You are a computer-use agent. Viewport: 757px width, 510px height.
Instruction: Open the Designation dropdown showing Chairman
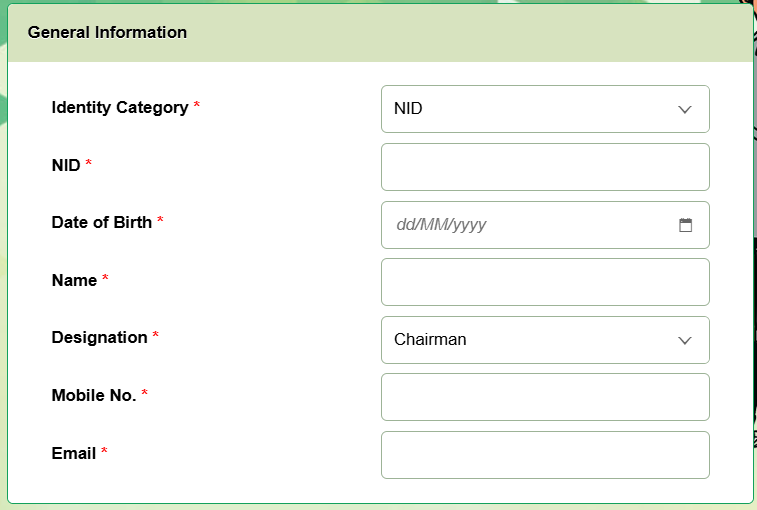[x=545, y=340]
